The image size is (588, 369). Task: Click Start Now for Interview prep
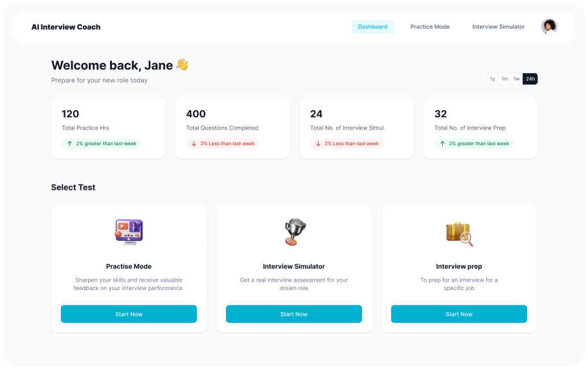click(x=459, y=314)
